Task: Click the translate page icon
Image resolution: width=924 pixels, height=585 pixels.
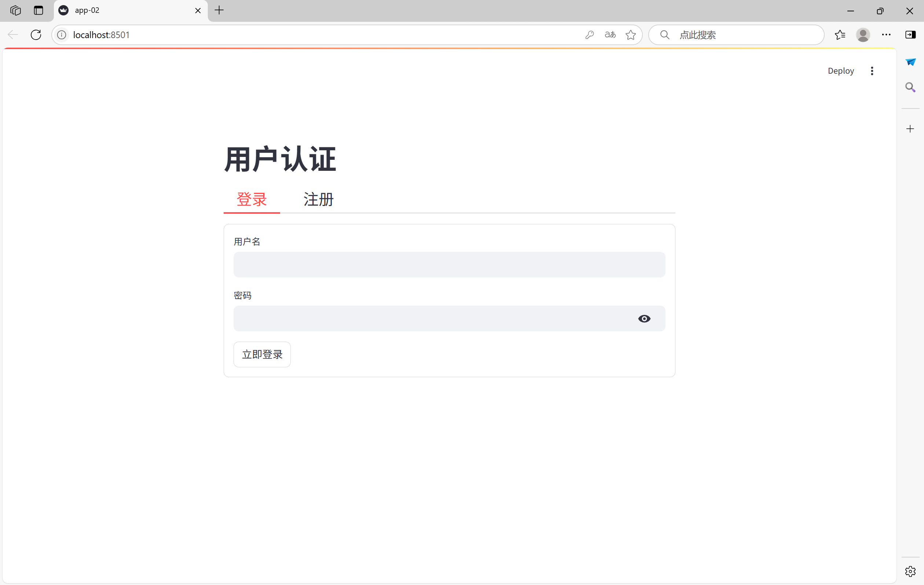Action: tap(610, 35)
